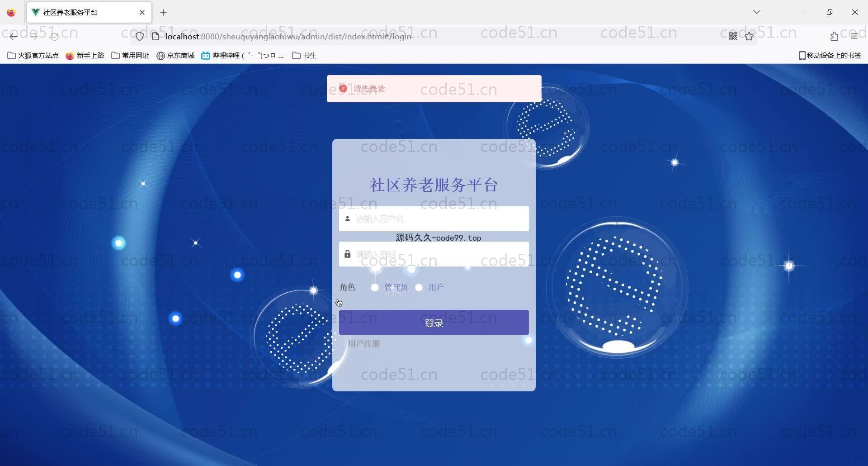
Task: Click the 请输入用户名 username field
Action: click(434, 219)
